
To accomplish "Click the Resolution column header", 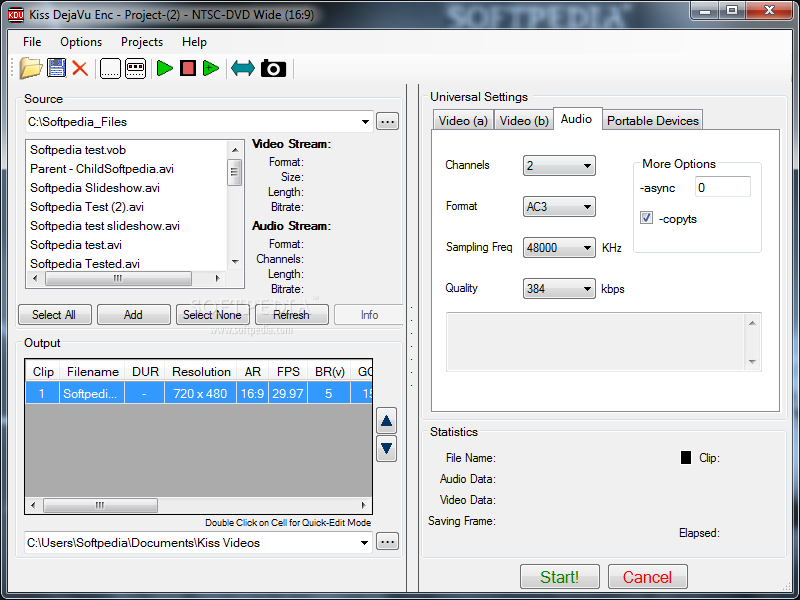I will [201, 371].
